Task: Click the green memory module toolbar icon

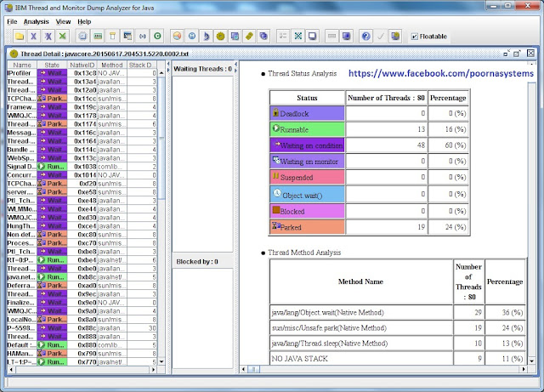Action: pos(98,36)
